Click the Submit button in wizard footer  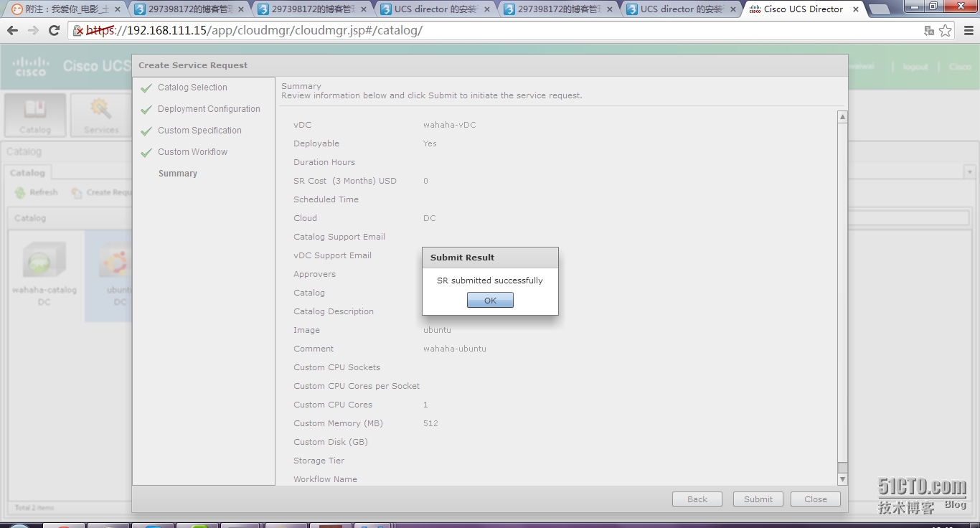pos(758,499)
